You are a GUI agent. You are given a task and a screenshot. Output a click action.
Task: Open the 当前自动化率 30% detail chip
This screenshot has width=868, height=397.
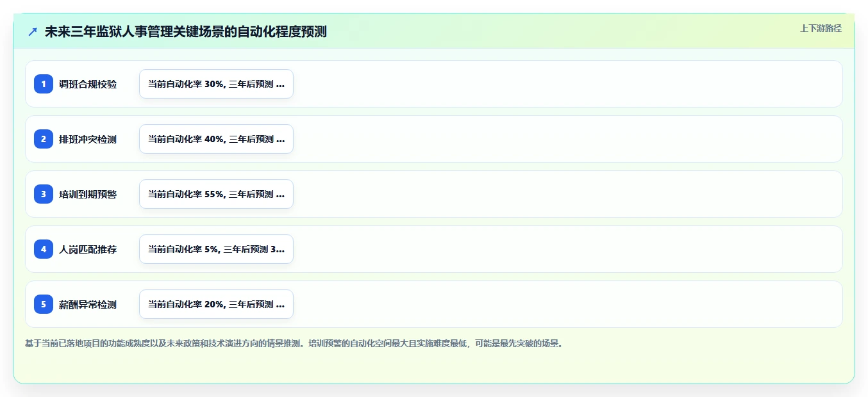tap(216, 84)
